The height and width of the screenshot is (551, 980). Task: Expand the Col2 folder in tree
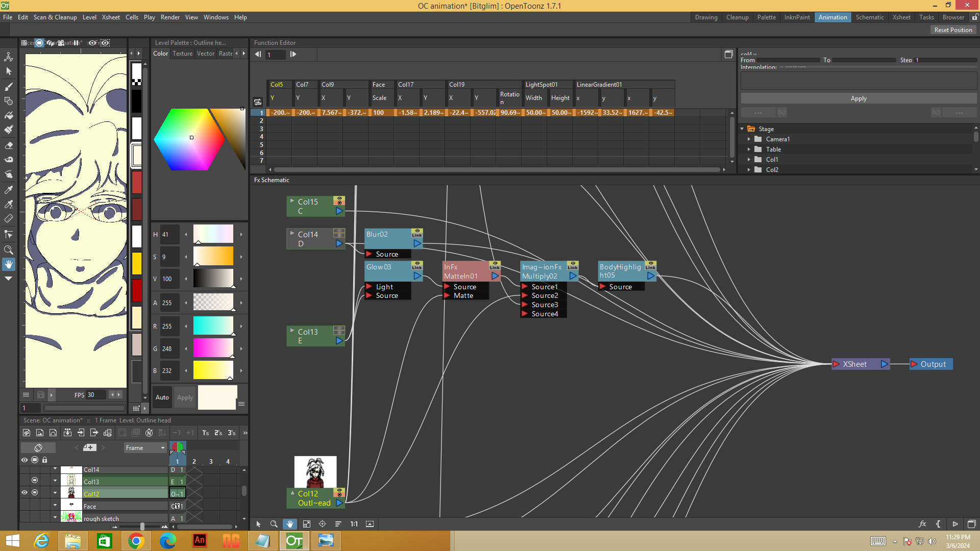749,170
